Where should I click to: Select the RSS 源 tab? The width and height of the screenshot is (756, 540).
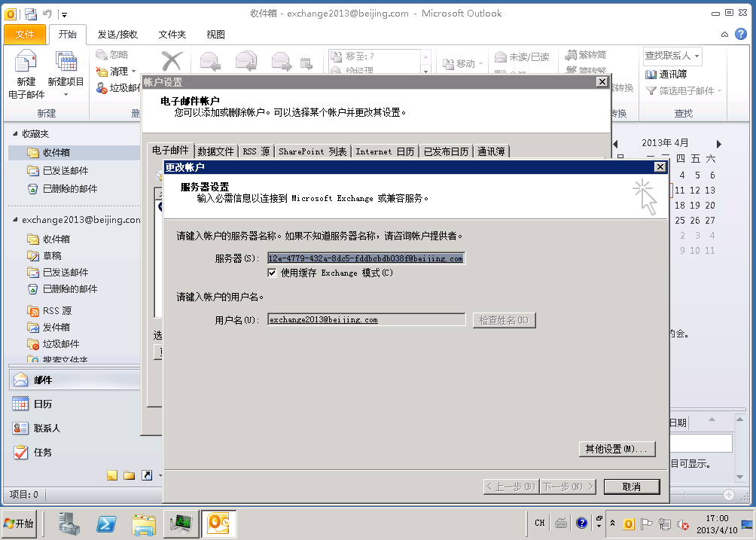tap(256, 151)
